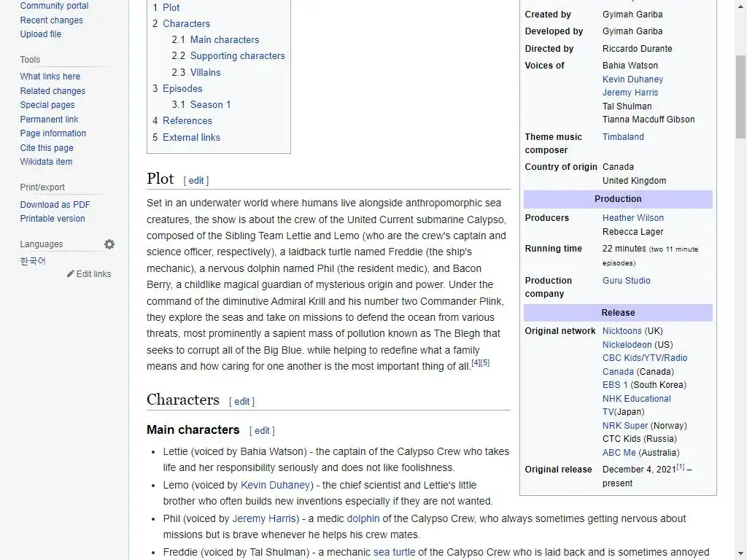The height and width of the screenshot is (560, 747).
Task: Open reference 1 beside release date
Action: (x=681, y=467)
